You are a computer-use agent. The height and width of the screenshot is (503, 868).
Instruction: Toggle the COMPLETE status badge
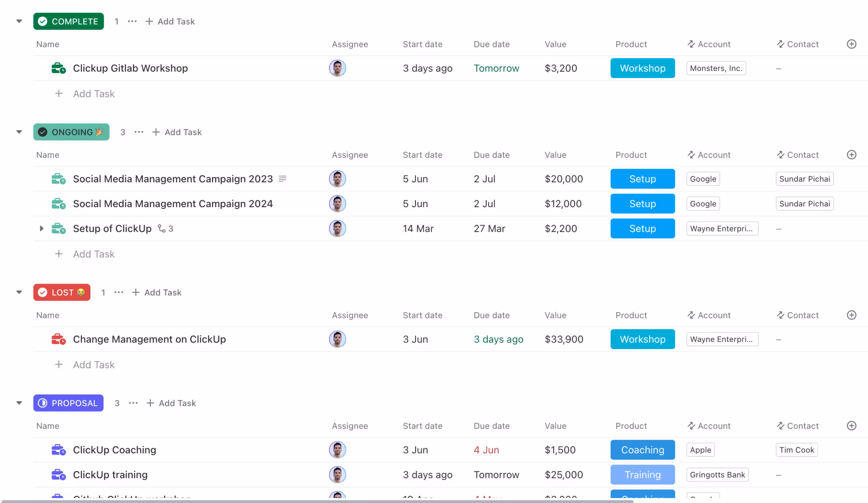pyautogui.click(x=68, y=21)
